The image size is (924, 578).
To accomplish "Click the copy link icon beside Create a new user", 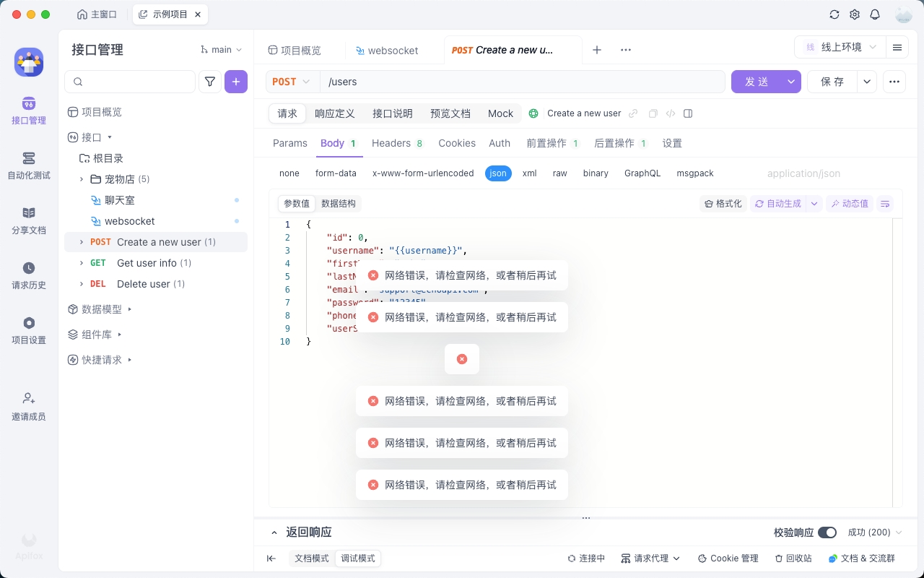I will click(x=633, y=113).
